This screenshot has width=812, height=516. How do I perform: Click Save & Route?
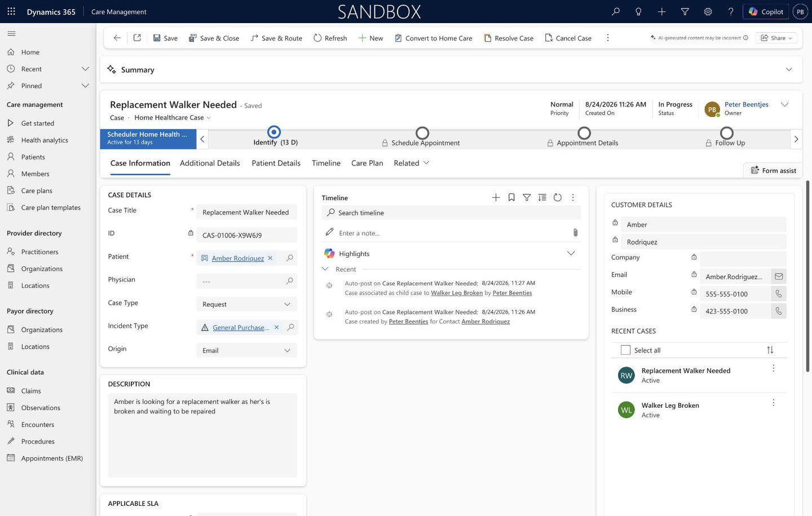coord(276,38)
